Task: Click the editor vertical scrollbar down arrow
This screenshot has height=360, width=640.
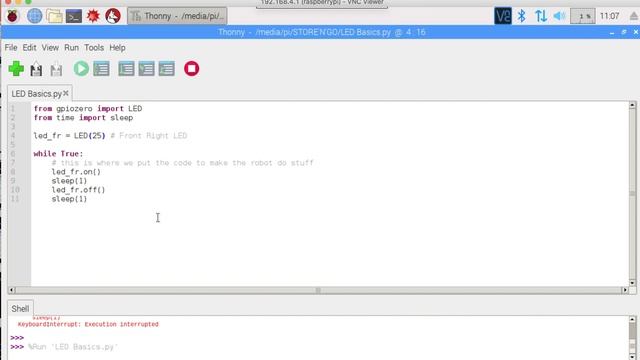Action: point(632,282)
